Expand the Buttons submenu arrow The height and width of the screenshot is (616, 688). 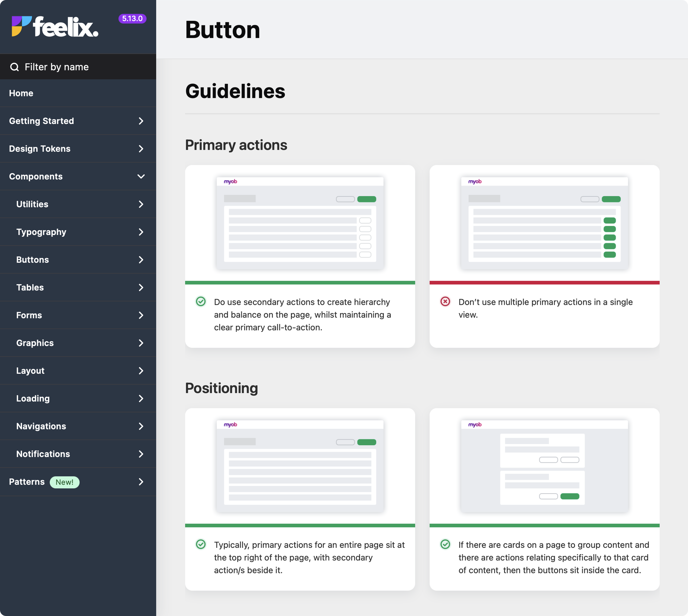[141, 260]
